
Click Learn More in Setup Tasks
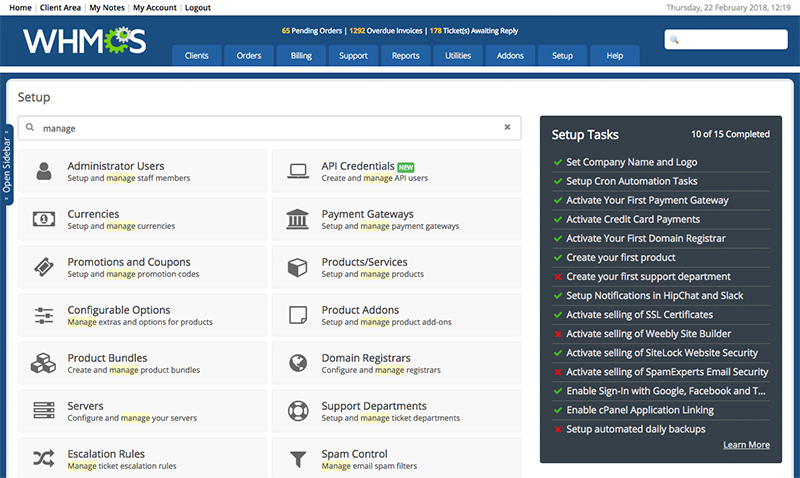tap(746, 445)
